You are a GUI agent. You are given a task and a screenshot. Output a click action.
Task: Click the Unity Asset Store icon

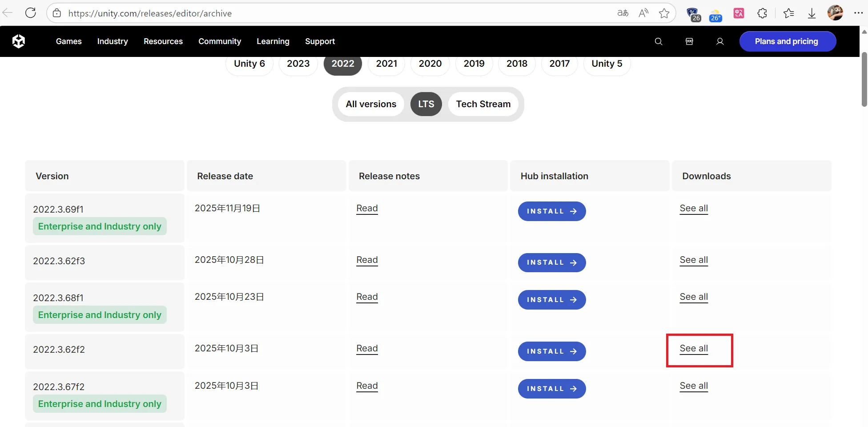(x=689, y=41)
